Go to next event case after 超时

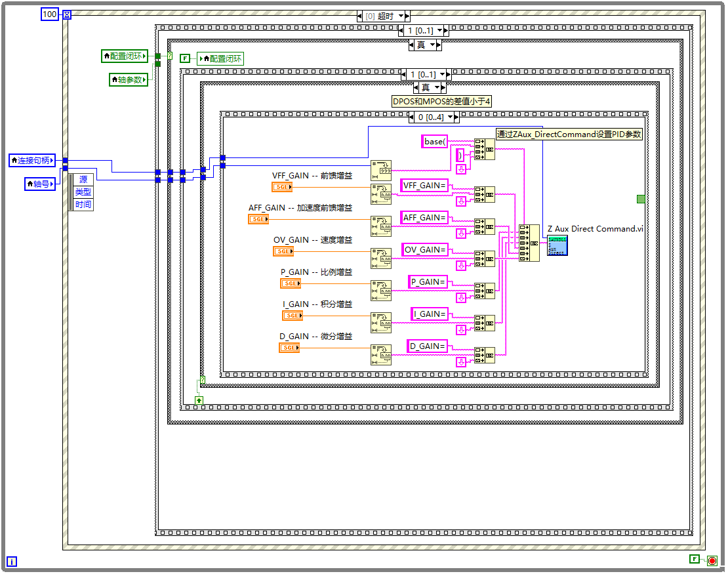[407, 16]
